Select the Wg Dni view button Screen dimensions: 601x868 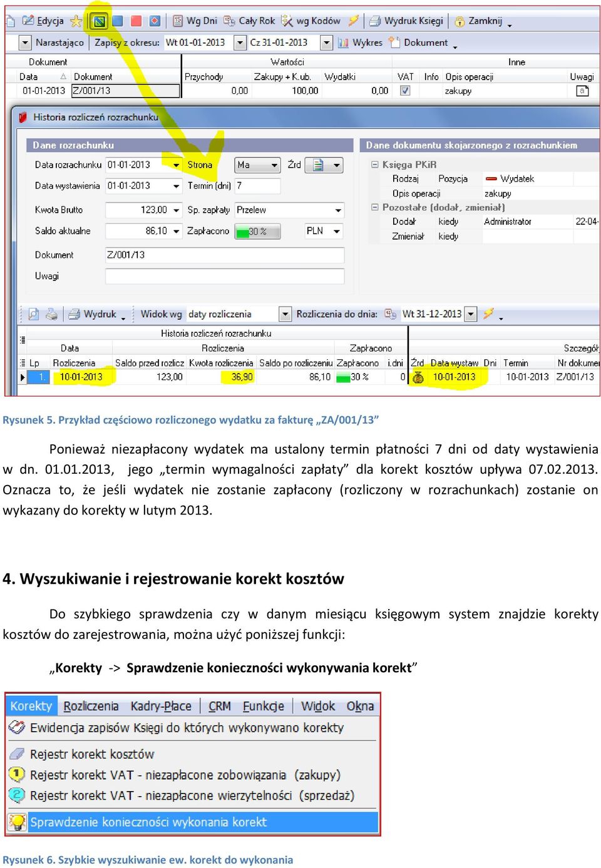point(195,21)
